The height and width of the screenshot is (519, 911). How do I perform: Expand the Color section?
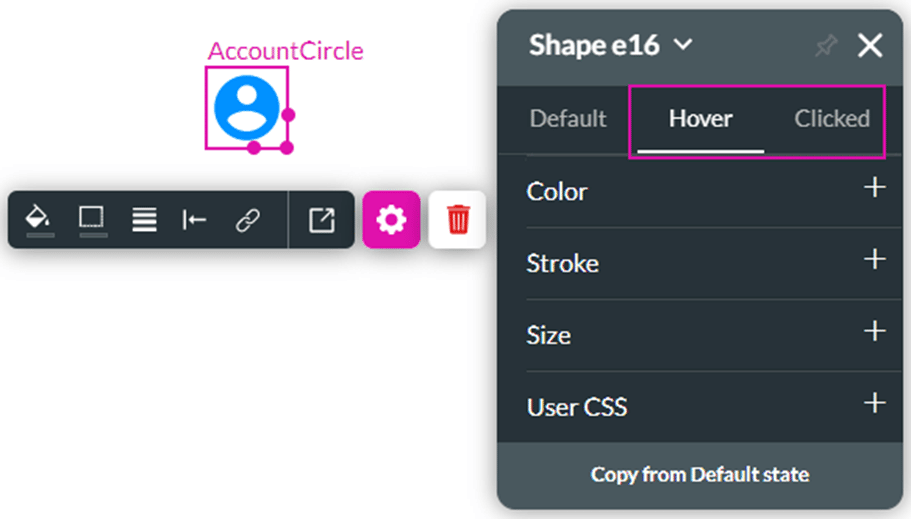(874, 188)
